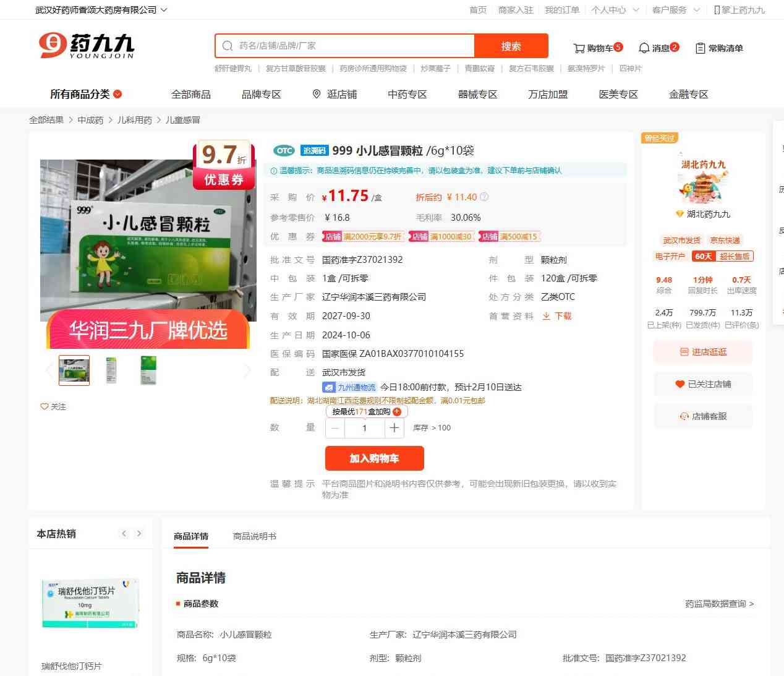Viewport: 784px width, 676px height.
Task: Show next product thumbnail with right arrow
Action: click(x=247, y=370)
